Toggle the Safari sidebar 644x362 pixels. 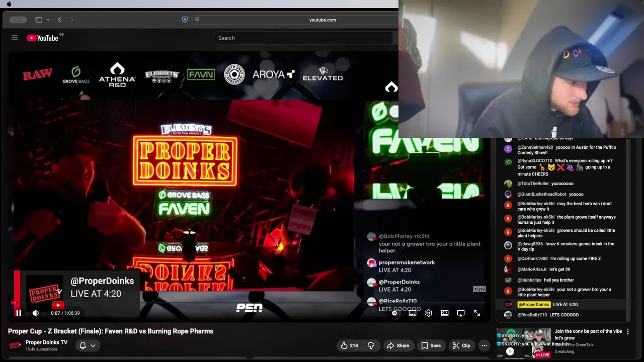(x=39, y=20)
